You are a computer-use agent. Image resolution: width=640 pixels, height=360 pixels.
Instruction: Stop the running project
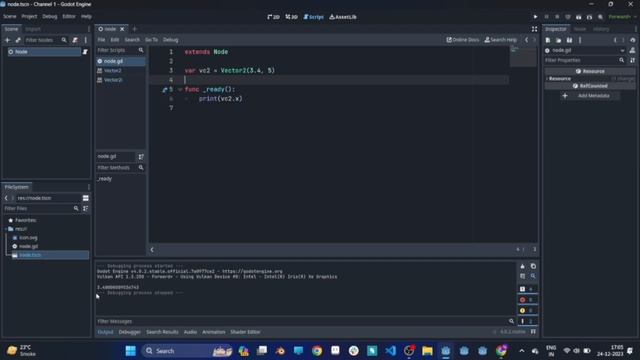557,17
